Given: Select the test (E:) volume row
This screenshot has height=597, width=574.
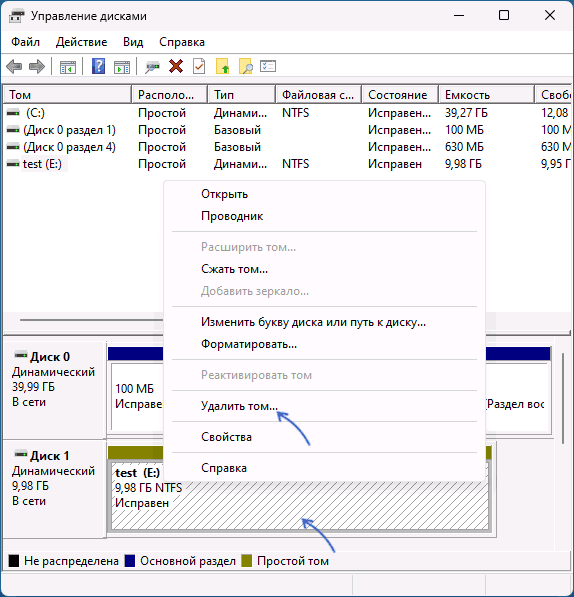Looking at the screenshot, I should [x=287, y=164].
